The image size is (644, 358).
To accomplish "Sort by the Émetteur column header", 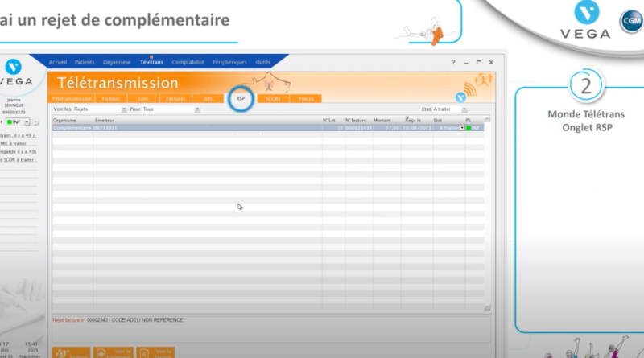I will [x=105, y=121].
